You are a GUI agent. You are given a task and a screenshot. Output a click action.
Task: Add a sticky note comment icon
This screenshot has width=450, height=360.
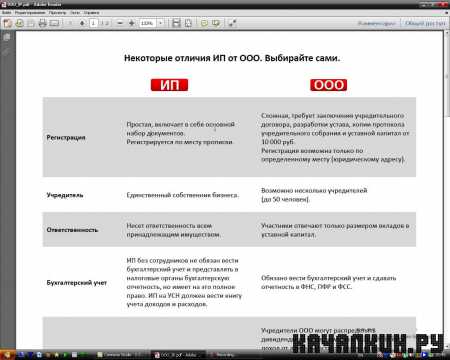click(x=204, y=23)
